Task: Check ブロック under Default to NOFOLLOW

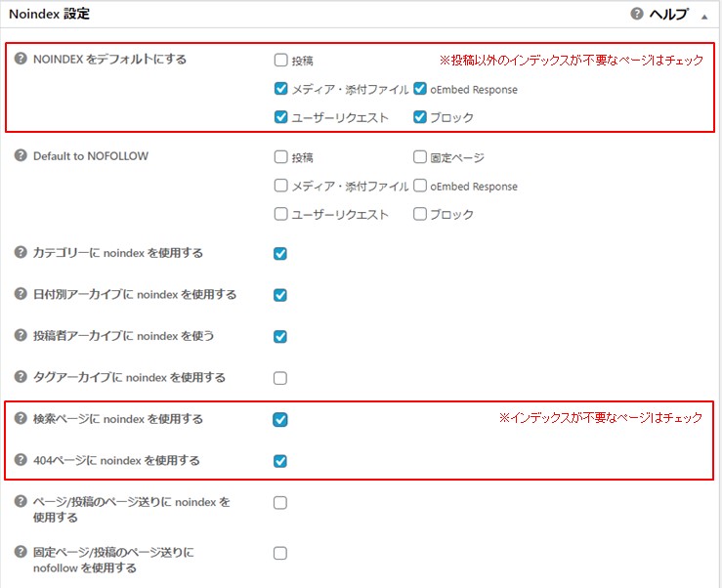Action: (420, 215)
